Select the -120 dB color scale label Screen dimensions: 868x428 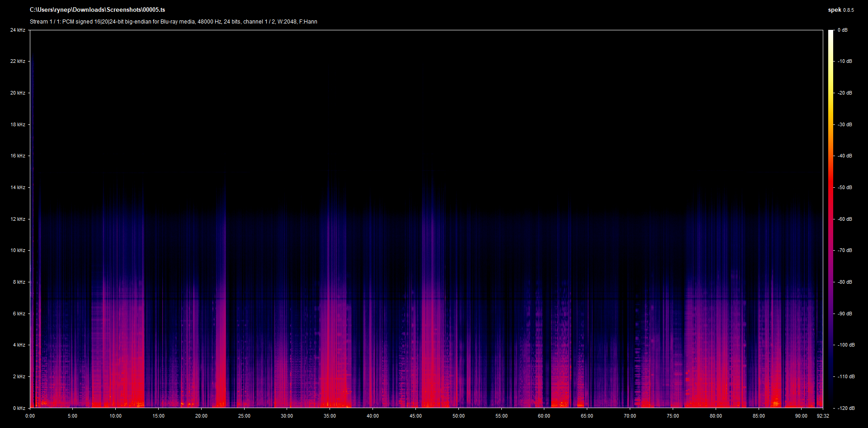(x=846, y=408)
